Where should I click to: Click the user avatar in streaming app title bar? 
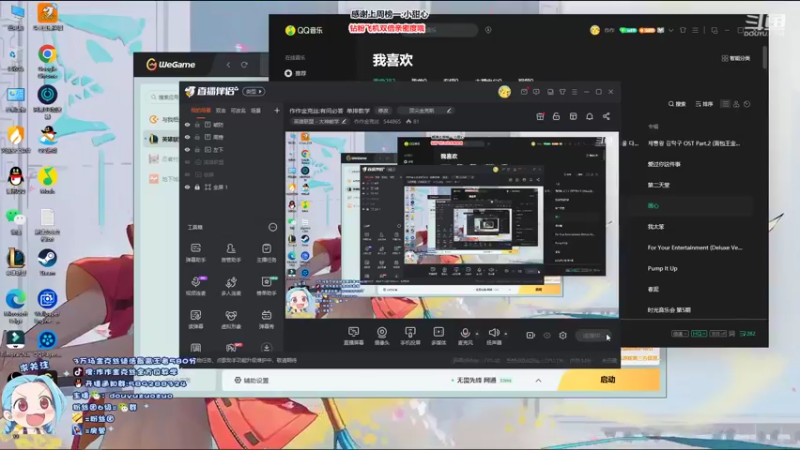tap(504, 91)
